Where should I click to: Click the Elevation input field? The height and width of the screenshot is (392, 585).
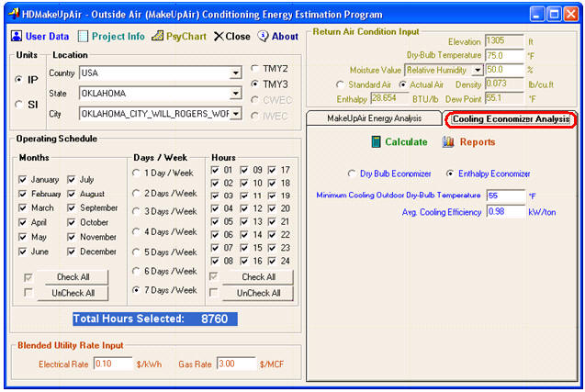tap(504, 41)
